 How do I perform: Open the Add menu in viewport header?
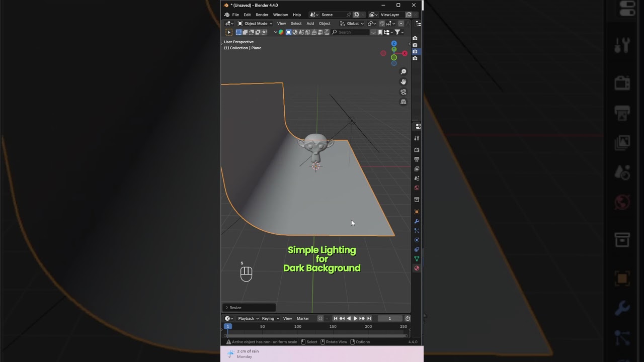click(x=310, y=24)
